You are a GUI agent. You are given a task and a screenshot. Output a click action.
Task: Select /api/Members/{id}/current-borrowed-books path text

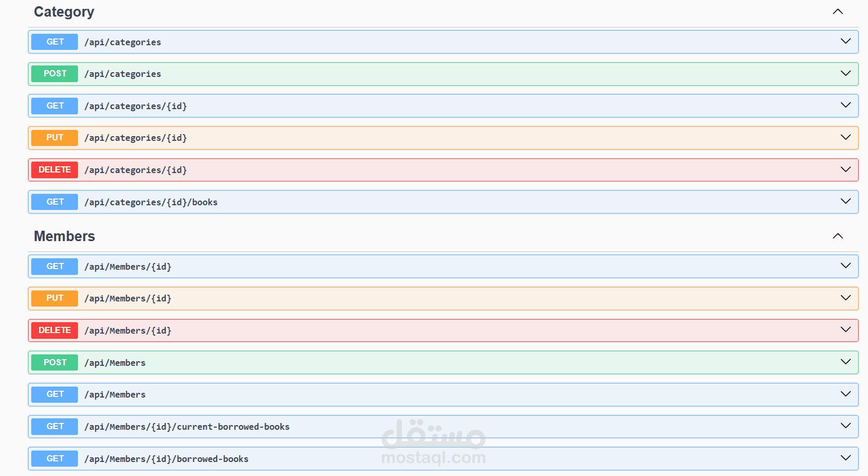click(187, 427)
